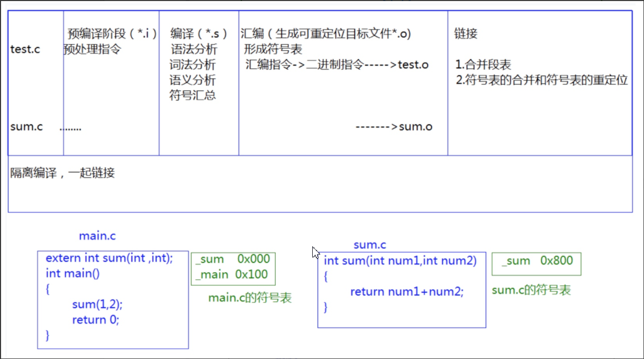Click the '语义分析' line
This screenshot has width=644, height=359.
(193, 80)
